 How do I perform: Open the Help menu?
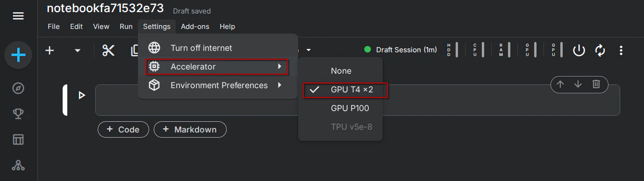[x=227, y=27]
